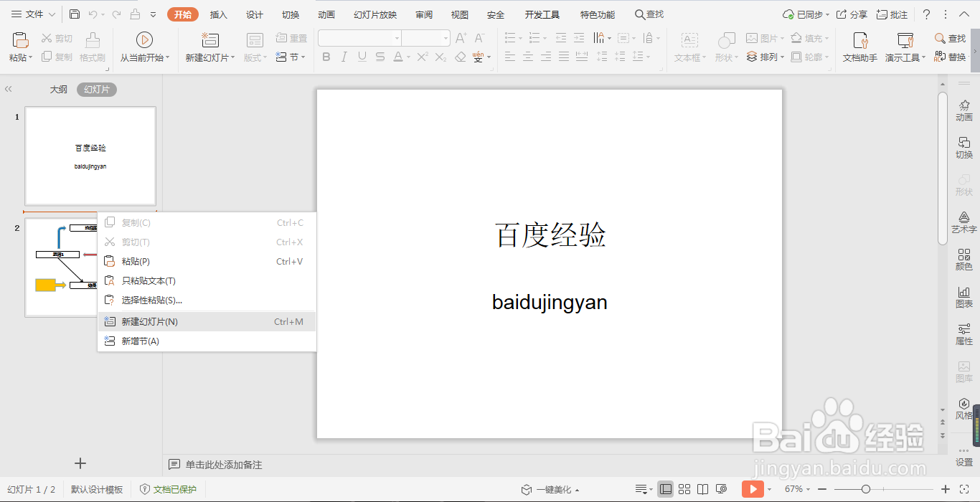Click the search (查找) box in tab bar
The width and height of the screenshot is (980, 502).
pyautogui.click(x=649, y=14)
